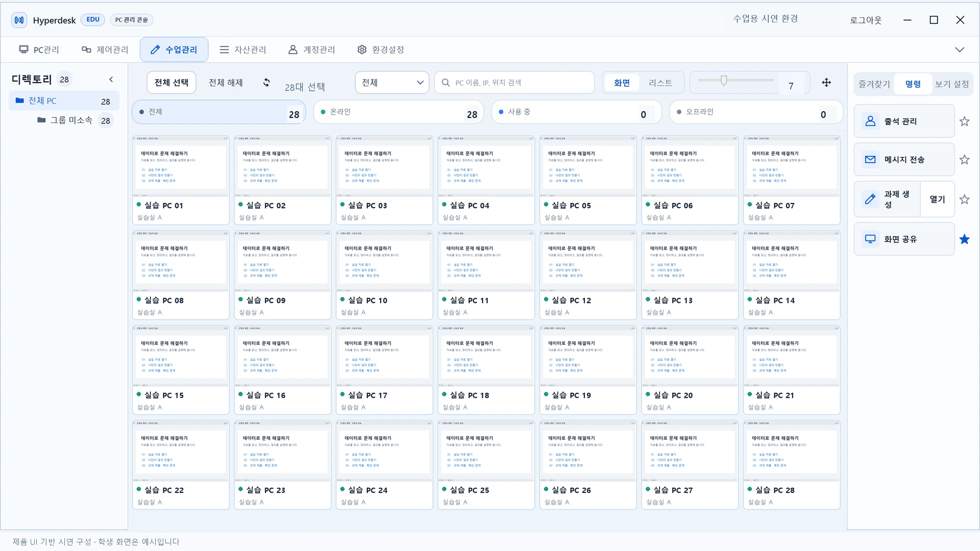
Task: Open the PC관리 menu tab
Action: pyautogui.click(x=39, y=50)
